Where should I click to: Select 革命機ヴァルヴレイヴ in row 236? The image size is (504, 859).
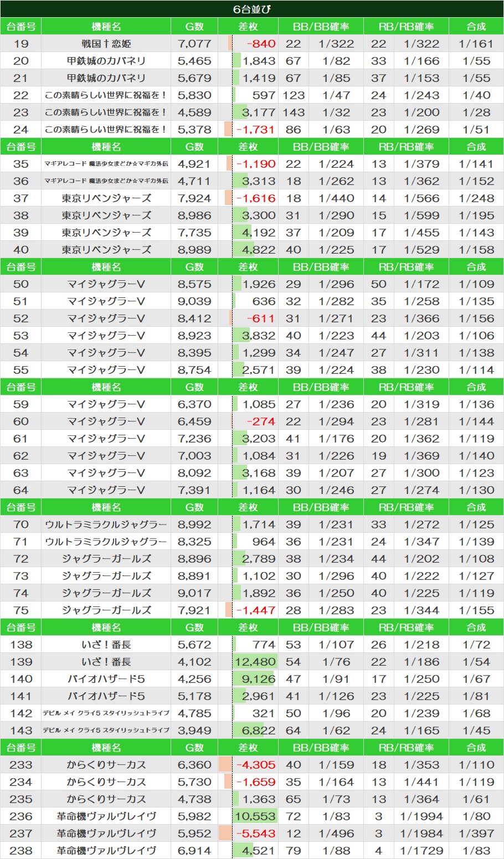click(106, 816)
